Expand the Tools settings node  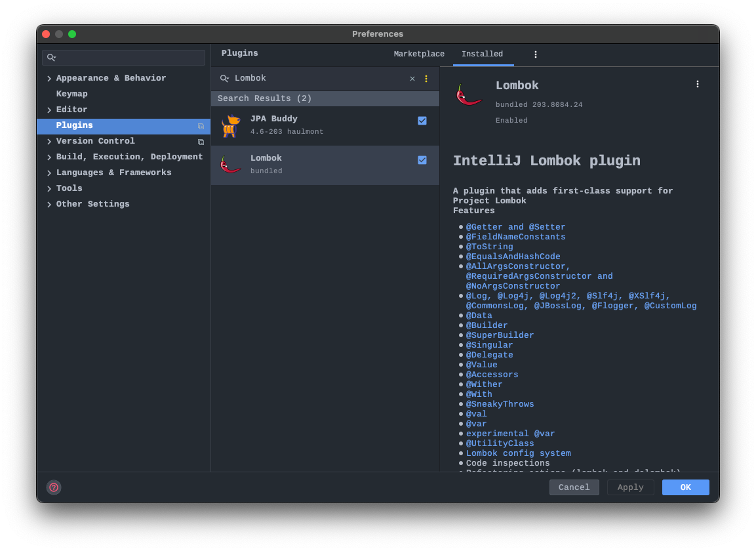49,189
